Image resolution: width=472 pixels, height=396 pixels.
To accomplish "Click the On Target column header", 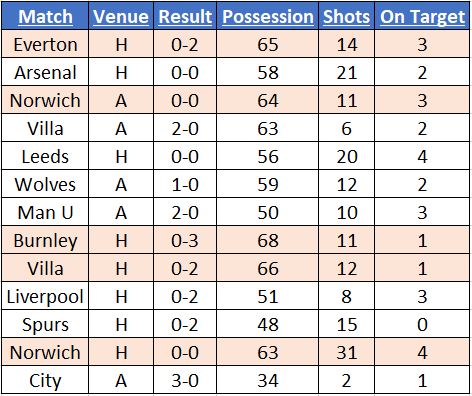I will pos(422,16).
